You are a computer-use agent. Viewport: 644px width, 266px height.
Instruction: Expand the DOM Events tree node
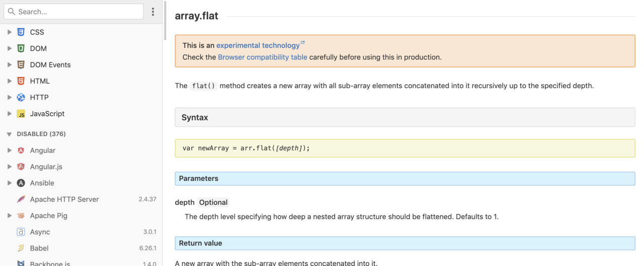pos(9,65)
